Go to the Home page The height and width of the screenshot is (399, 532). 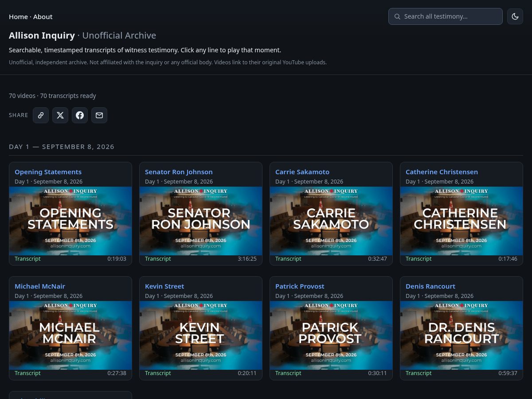tap(18, 17)
